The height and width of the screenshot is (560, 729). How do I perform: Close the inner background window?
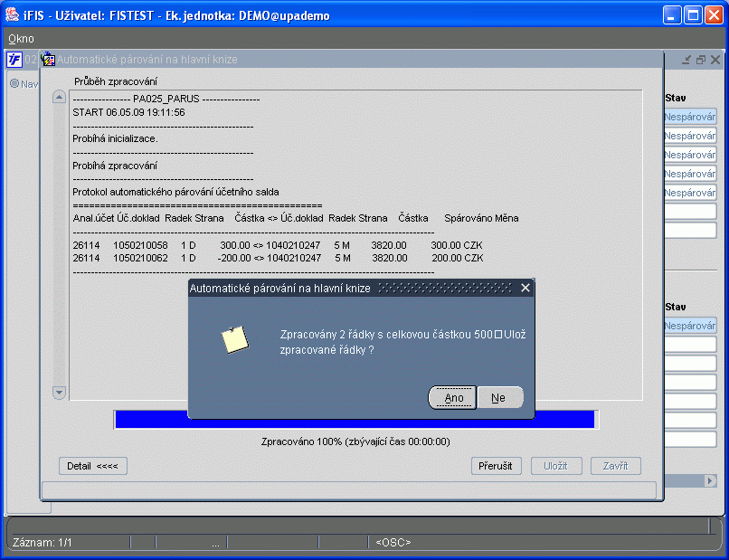point(715,60)
